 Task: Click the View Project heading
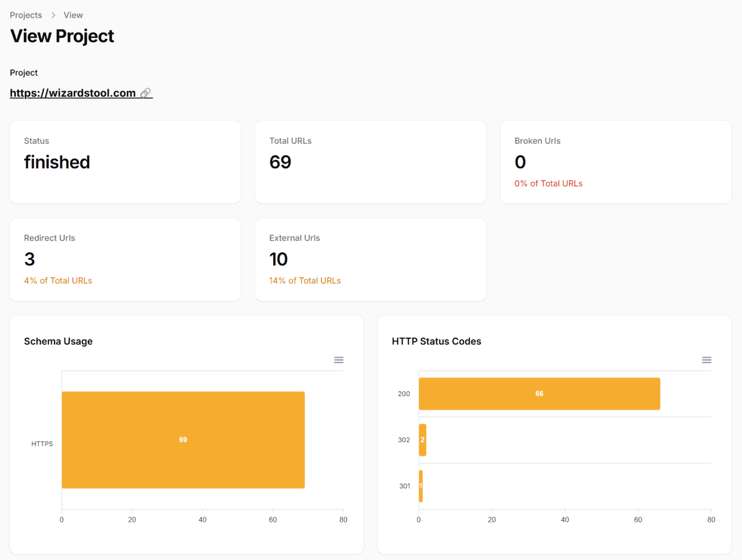pos(62,36)
